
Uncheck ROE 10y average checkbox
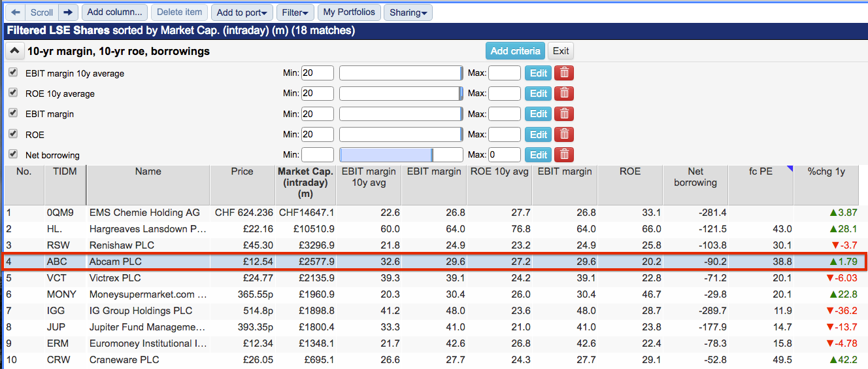coord(13,93)
